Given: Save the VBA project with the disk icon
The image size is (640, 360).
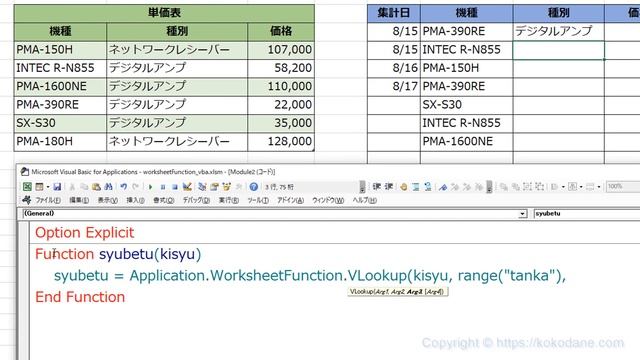Looking at the screenshot, I should point(57,187).
